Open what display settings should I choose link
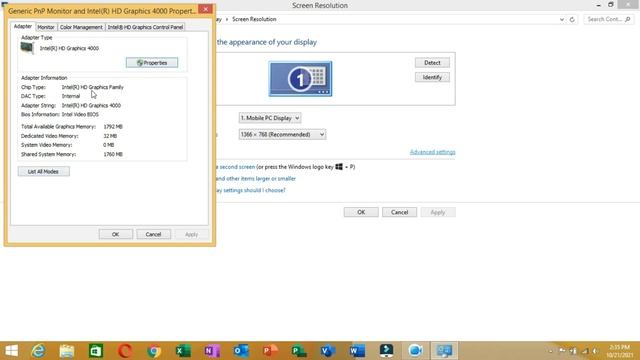 click(251, 190)
